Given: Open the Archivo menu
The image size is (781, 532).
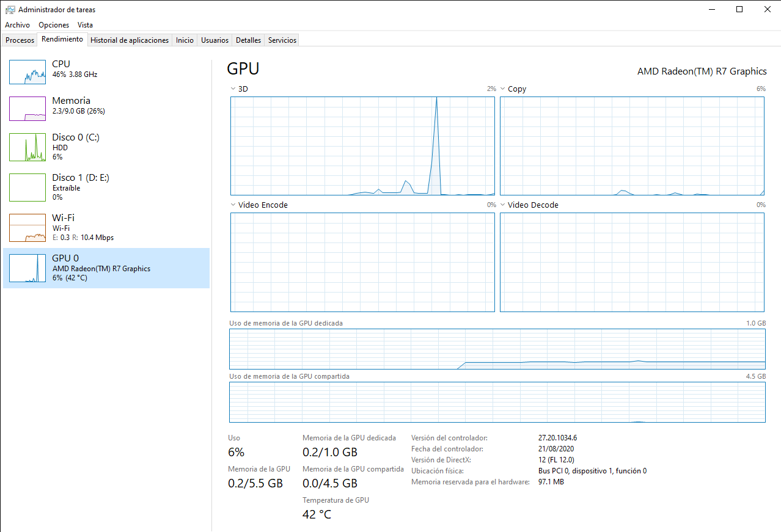Looking at the screenshot, I should (x=17, y=25).
